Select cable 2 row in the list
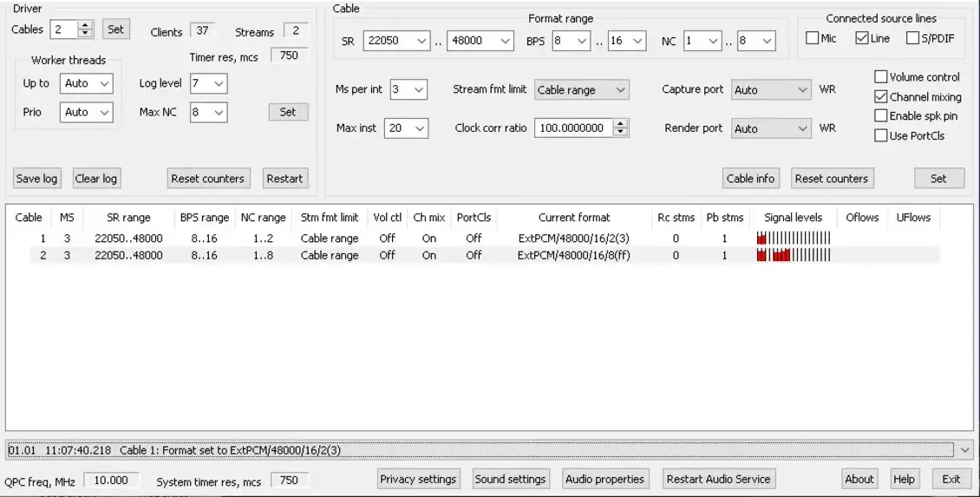The height and width of the screenshot is (497, 980). [485, 255]
